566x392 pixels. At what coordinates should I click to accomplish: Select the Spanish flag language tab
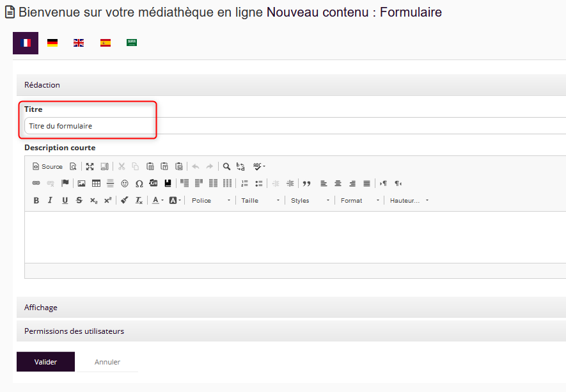pos(106,43)
